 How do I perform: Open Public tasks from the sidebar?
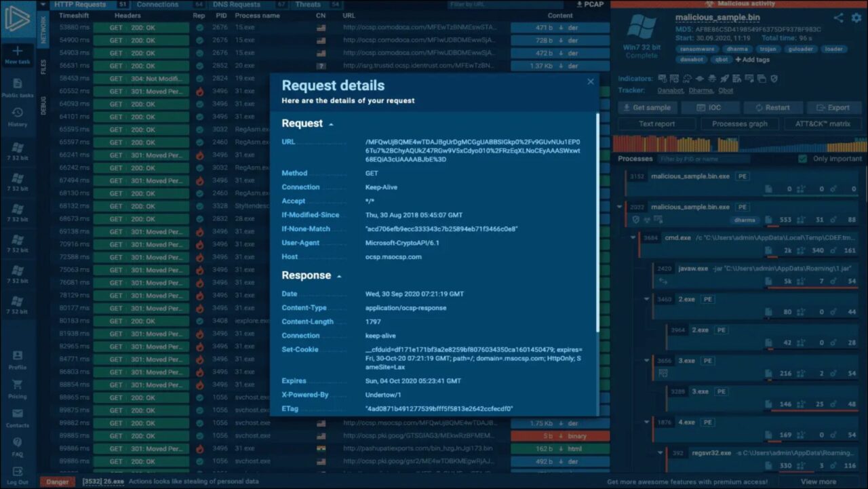pos(18,84)
